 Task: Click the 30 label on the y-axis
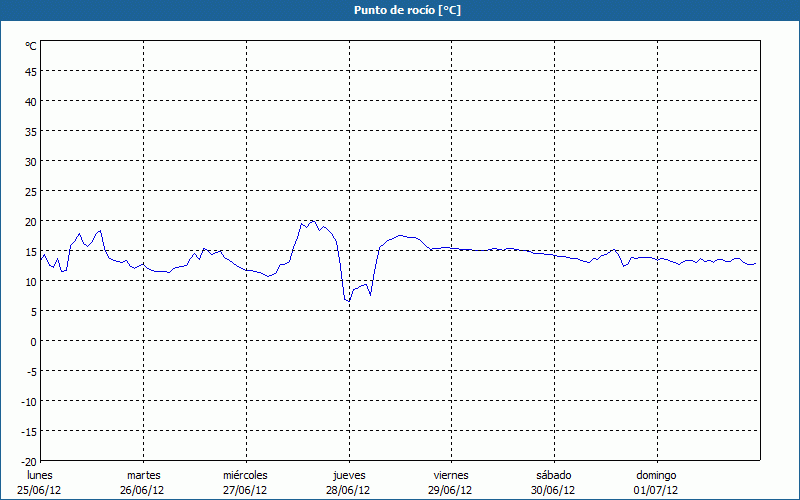tap(31, 161)
